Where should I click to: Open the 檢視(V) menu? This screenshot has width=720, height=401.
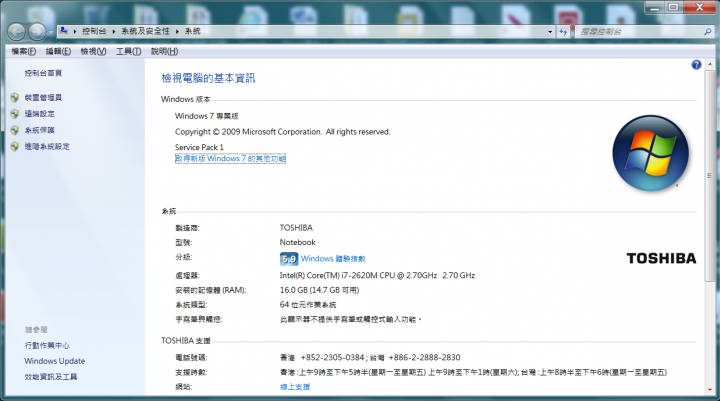pyautogui.click(x=93, y=51)
